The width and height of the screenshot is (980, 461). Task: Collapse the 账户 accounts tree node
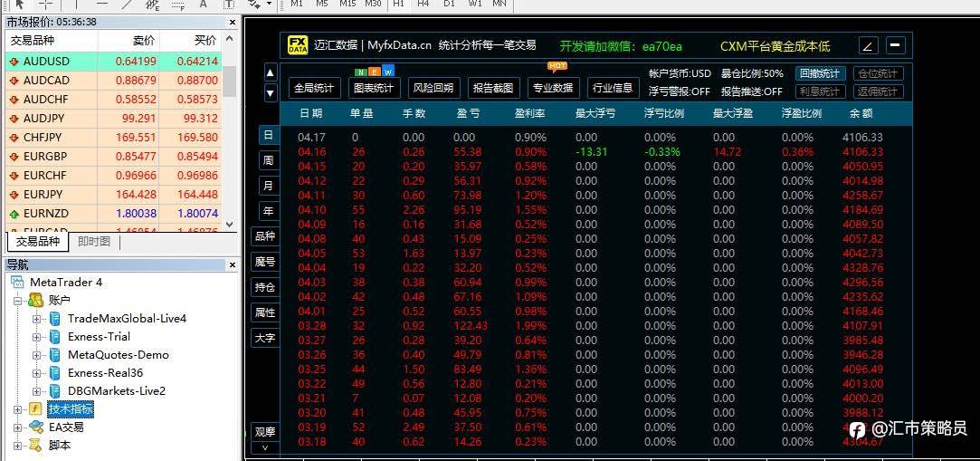tap(17, 301)
